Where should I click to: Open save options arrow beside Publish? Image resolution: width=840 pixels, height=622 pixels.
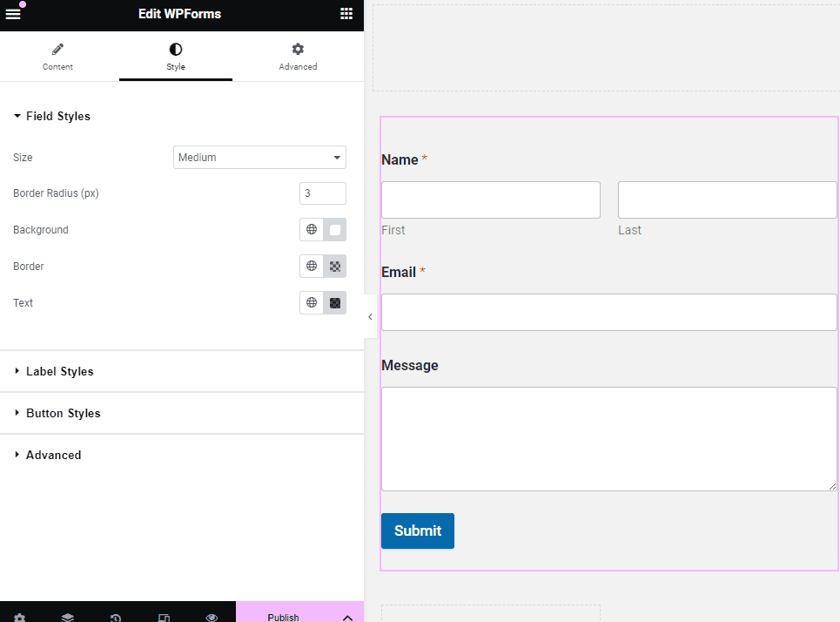[x=347, y=617]
